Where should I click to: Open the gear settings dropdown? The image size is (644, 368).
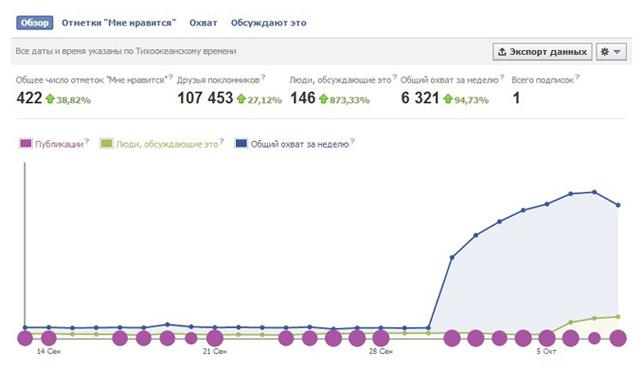[x=611, y=52]
